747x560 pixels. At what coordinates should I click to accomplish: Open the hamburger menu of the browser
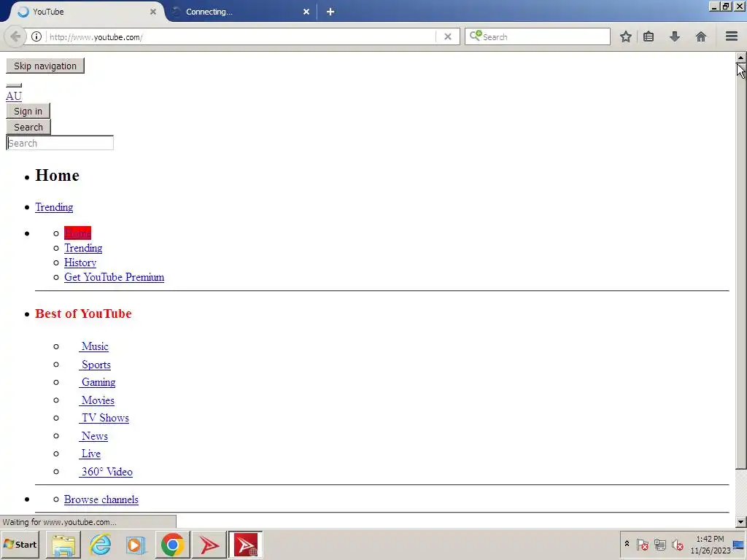click(x=732, y=36)
